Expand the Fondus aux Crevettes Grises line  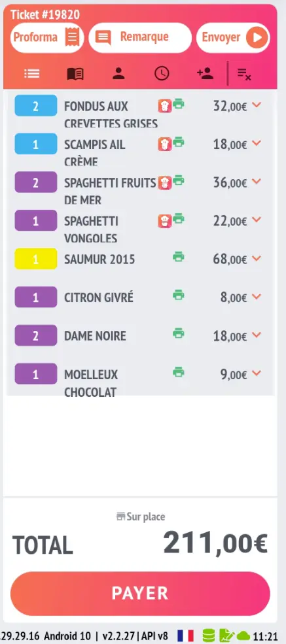(x=257, y=105)
